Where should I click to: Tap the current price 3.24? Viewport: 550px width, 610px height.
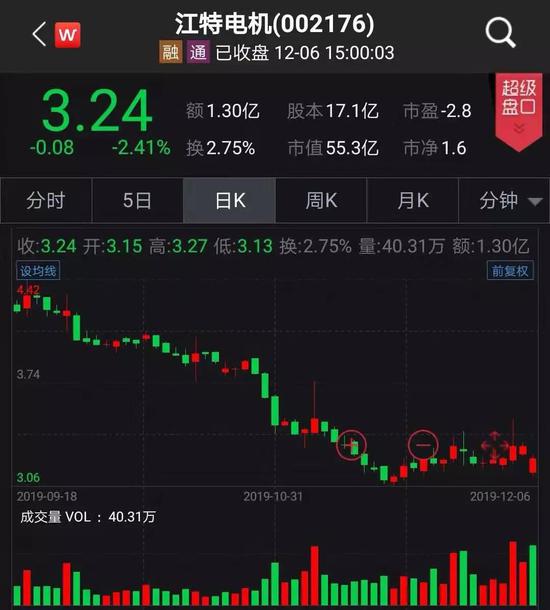96,111
